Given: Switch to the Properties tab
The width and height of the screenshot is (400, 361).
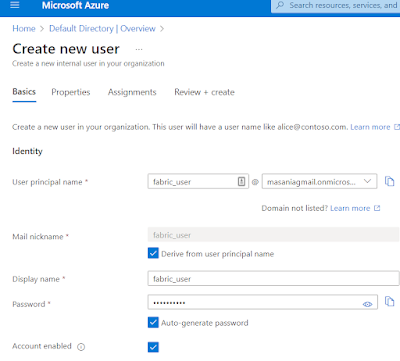Looking at the screenshot, I should tap(71, 92).
